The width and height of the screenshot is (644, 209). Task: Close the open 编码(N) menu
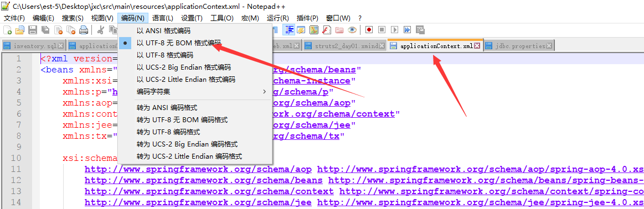click(x=133, y=18)
